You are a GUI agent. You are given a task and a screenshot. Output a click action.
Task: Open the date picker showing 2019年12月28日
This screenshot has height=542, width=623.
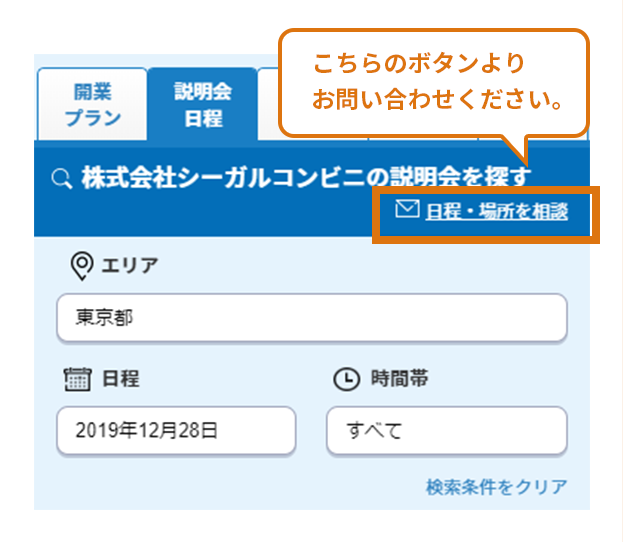point(176,431)
